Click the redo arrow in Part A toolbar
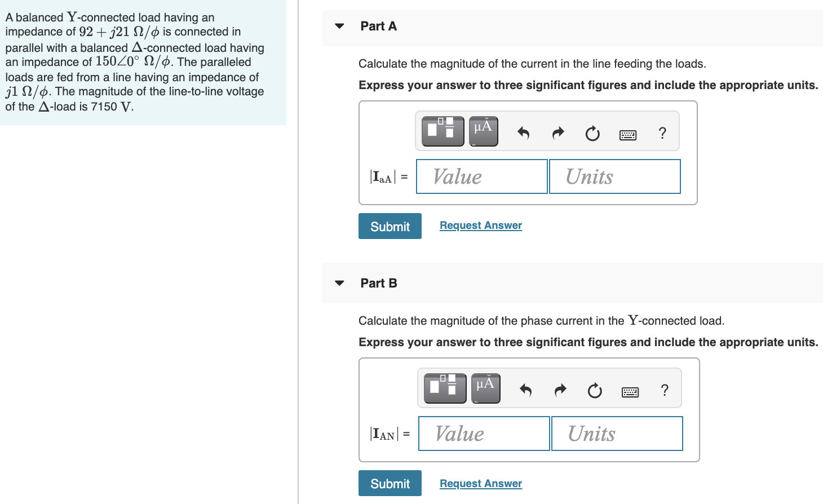The height and width of the screenshot is (504, 823). 557,134
